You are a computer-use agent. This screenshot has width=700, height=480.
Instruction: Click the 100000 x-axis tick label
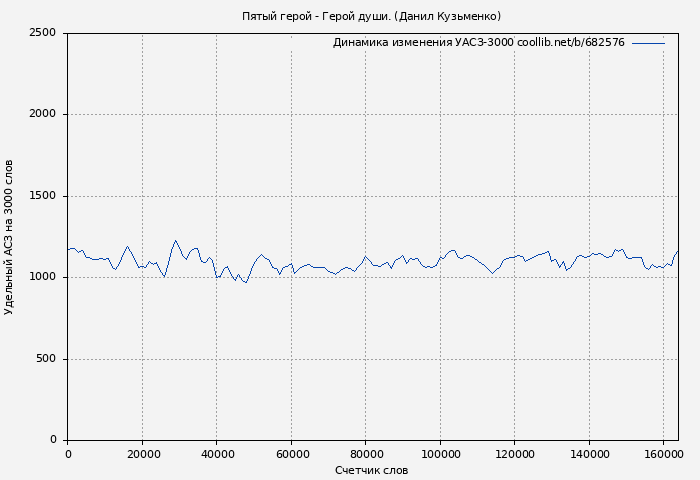pos(440,455)
